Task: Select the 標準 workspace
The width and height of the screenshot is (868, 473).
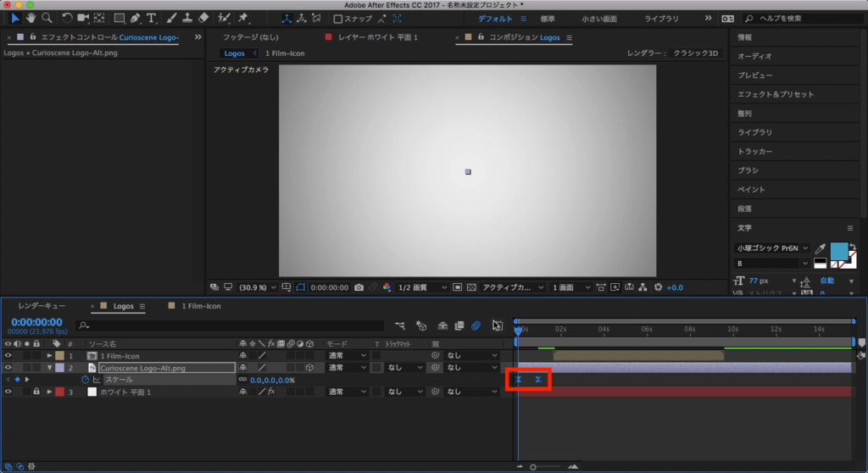Action: 548,18
